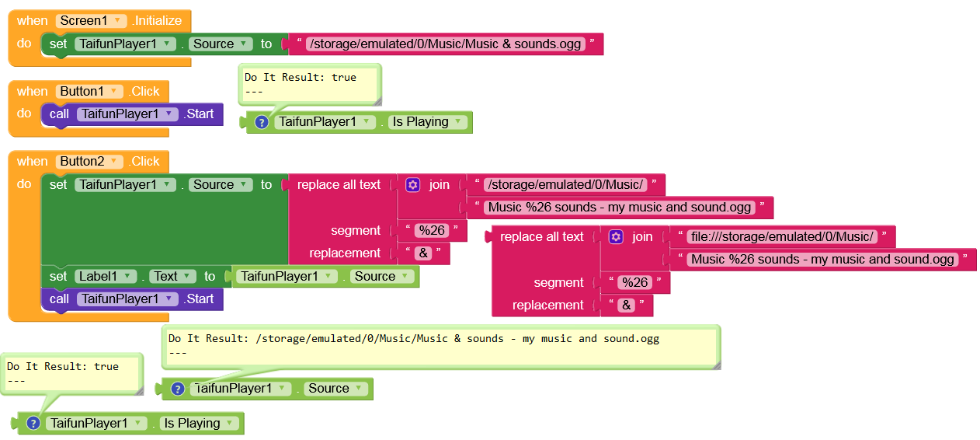Open Button1 dropdown in Click event

(x=89, y=92)
